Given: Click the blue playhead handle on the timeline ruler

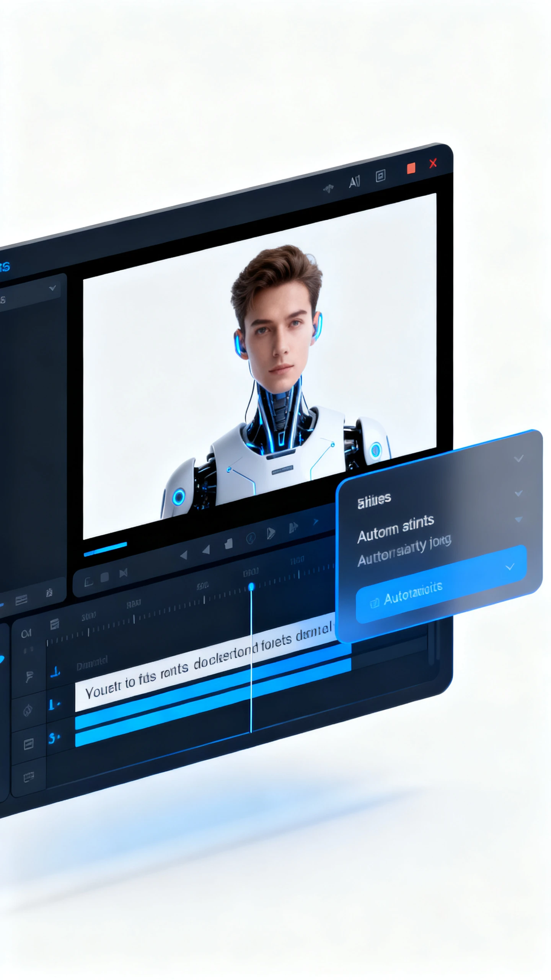Looking at the screenshot, I should 251,587.
